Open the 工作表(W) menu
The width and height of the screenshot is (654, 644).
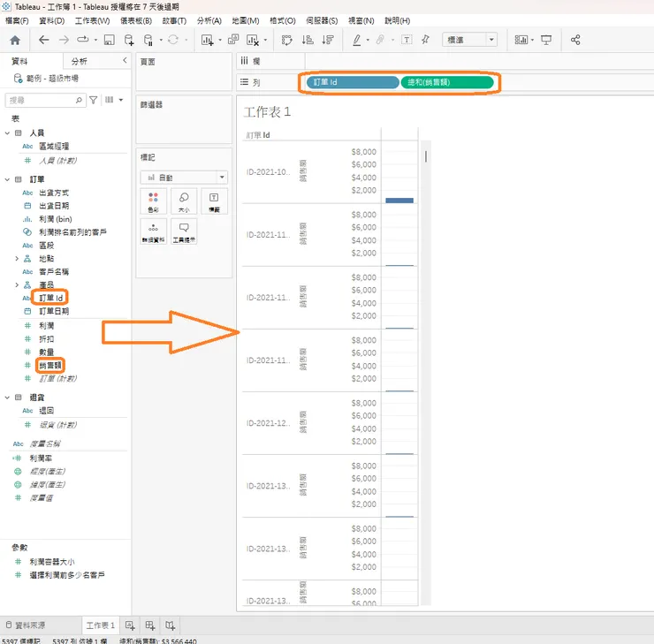click(x=92, y=20)
